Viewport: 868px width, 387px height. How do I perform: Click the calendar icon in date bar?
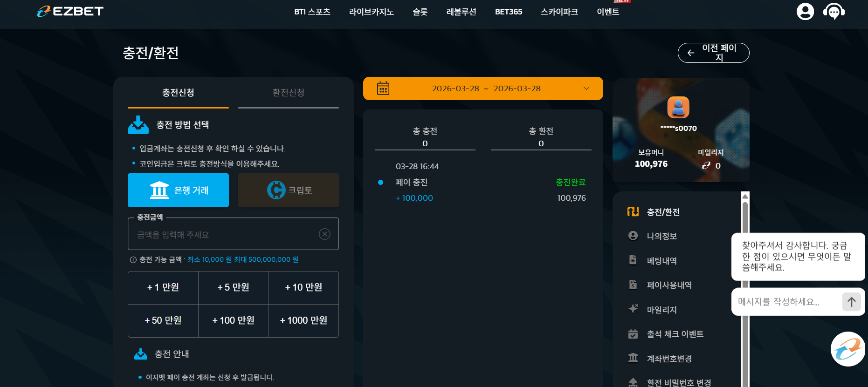pyautogui.click(x=383, y=88)
